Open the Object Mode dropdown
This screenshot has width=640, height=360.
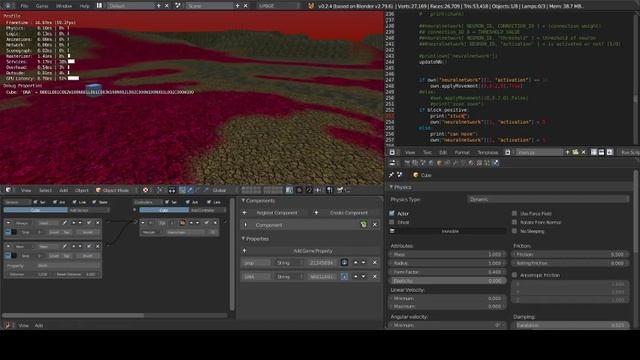tap(115, 190)
